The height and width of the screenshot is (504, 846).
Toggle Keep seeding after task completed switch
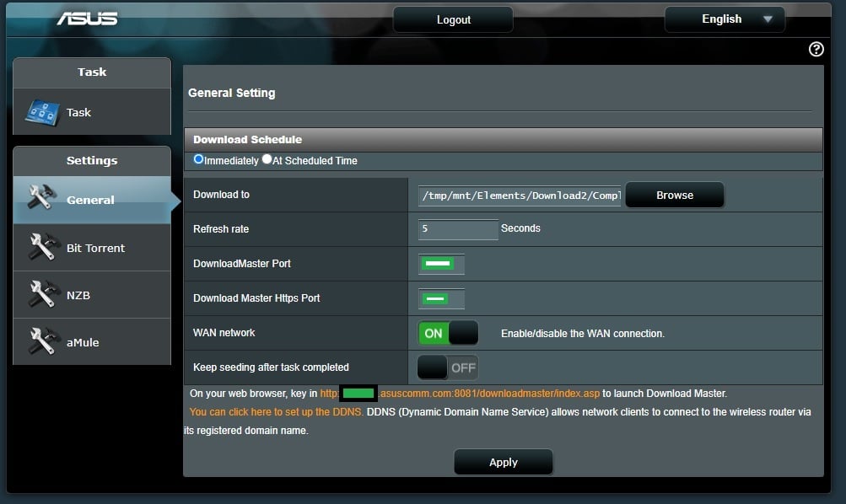point(448,367)
